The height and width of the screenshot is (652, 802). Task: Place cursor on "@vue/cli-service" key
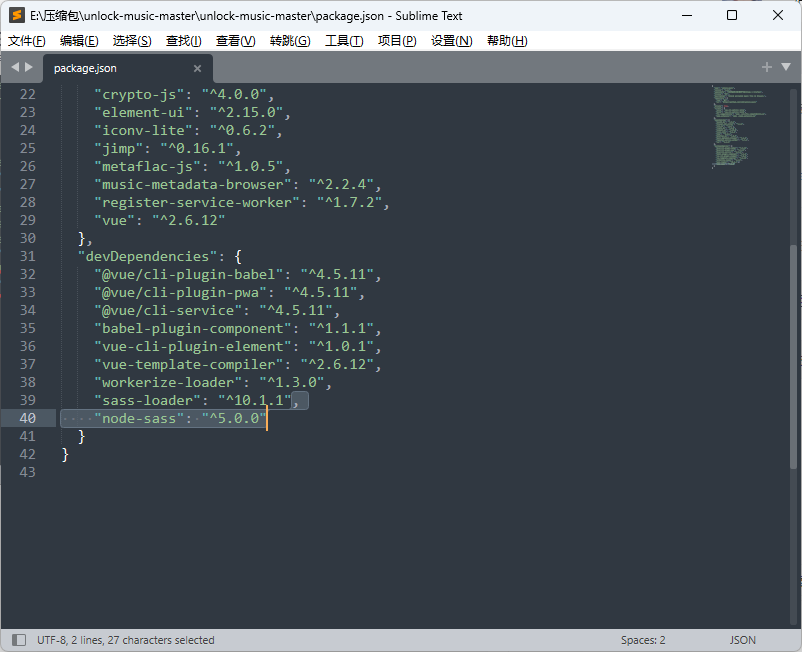pos(168,310)
